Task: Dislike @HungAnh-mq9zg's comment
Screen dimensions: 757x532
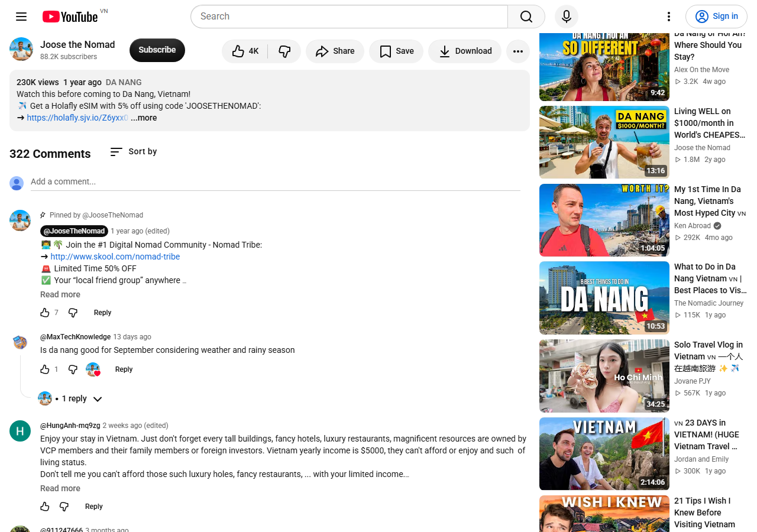Action: coord(64,506)
